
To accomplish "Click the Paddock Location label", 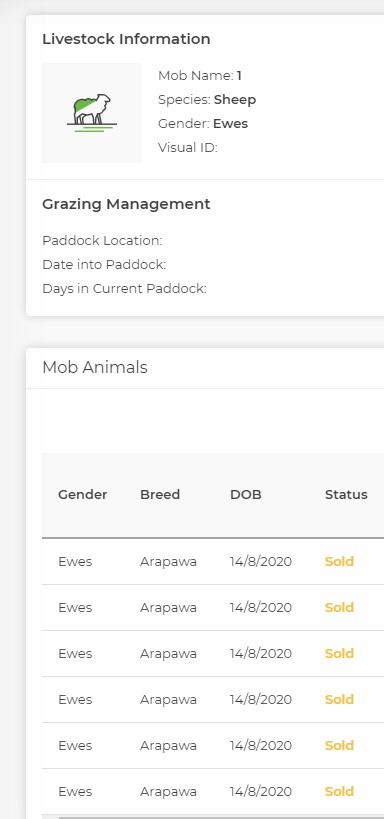I will point(102,241).
